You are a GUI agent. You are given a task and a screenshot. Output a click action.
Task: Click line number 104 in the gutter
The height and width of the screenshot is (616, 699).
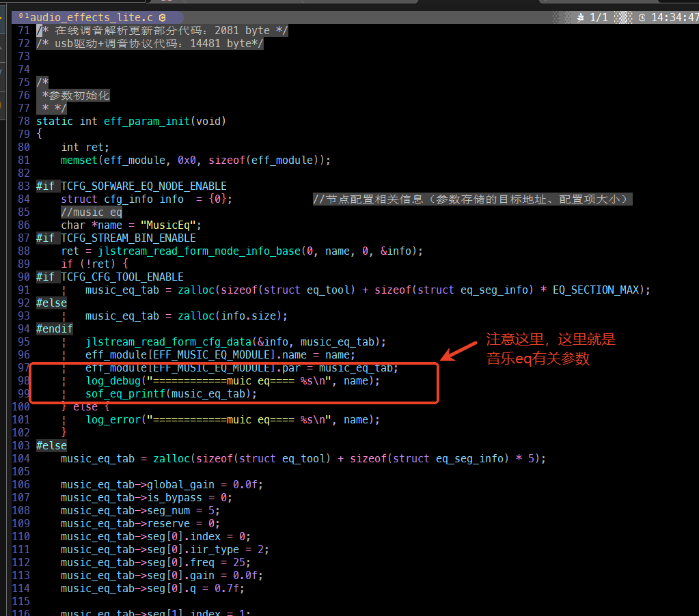[x=20, y=458]
